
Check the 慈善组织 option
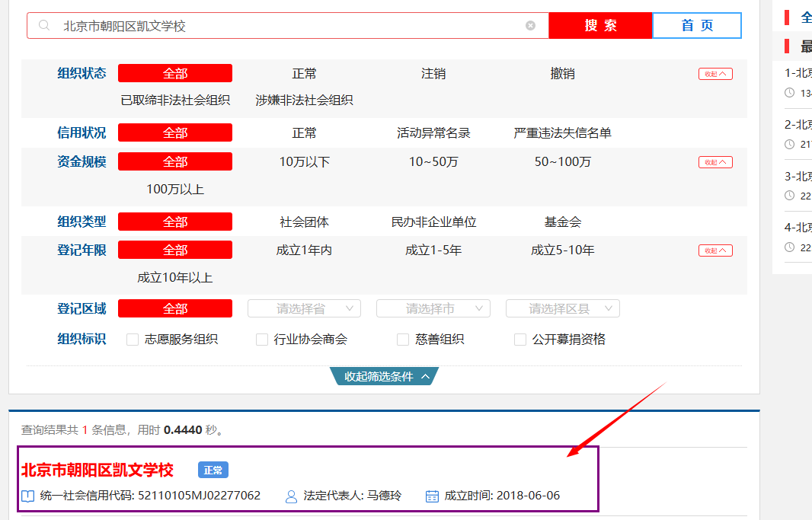point(403,340)
